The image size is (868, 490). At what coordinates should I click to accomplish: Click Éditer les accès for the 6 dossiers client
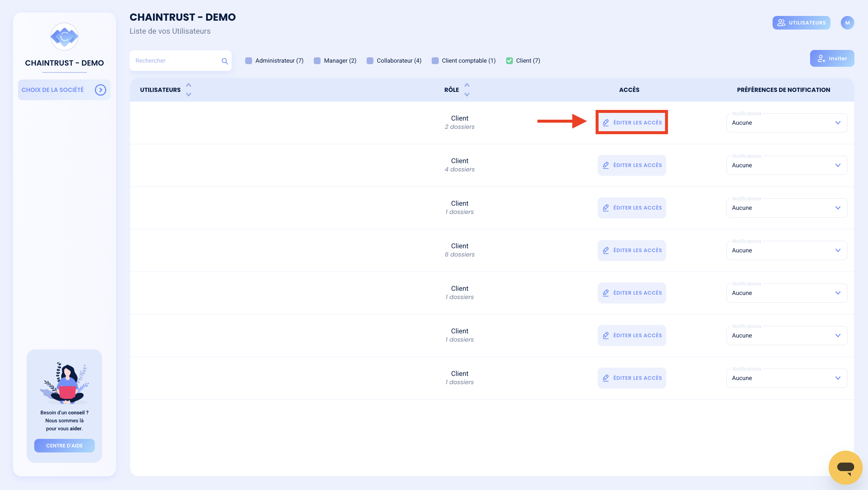(632, 250)
